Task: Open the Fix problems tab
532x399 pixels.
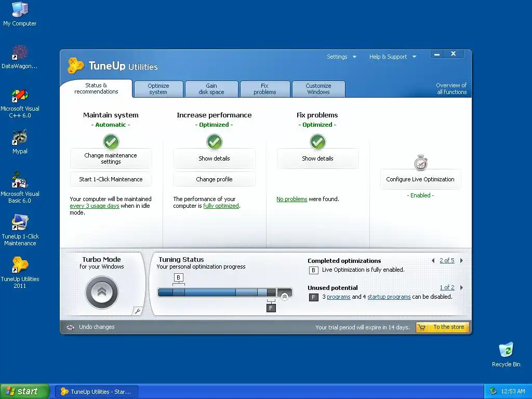Action: pos(264,89)
